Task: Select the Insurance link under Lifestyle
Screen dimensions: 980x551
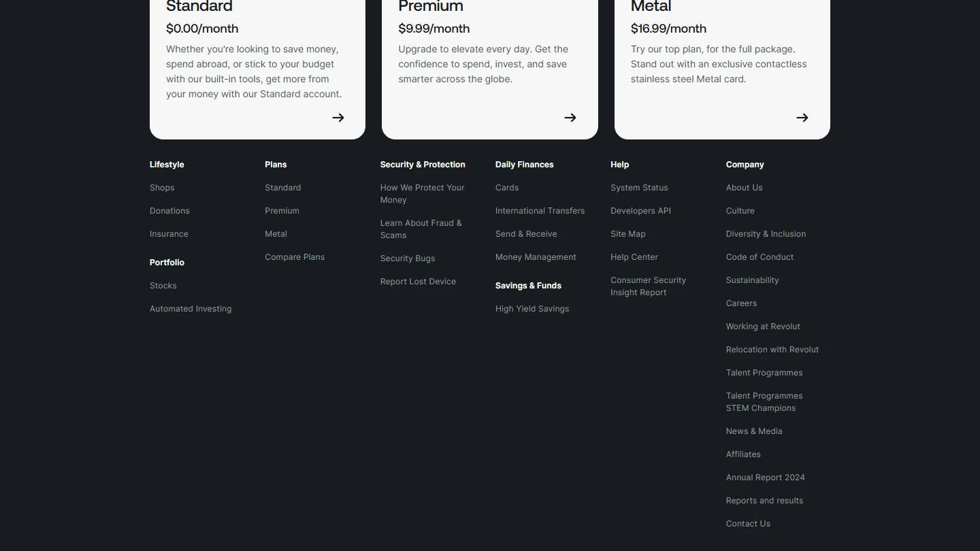Action: coord(169,234)
